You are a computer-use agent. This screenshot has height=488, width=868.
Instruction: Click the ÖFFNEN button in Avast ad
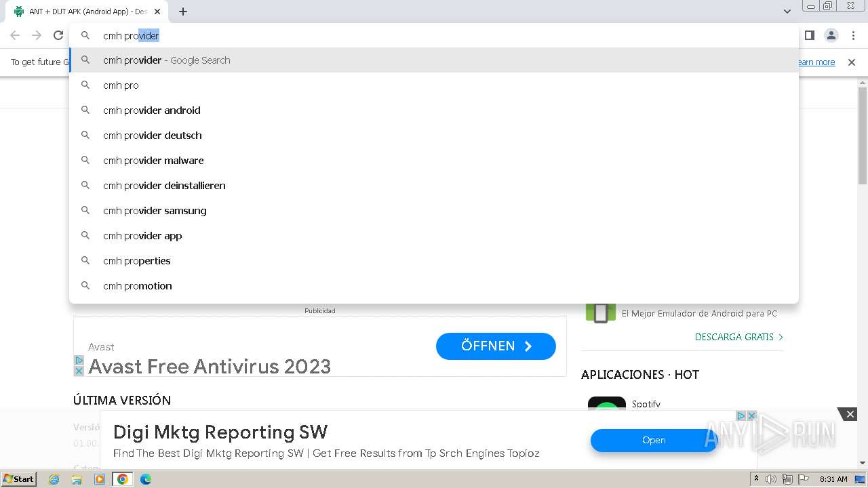[496, 346]
